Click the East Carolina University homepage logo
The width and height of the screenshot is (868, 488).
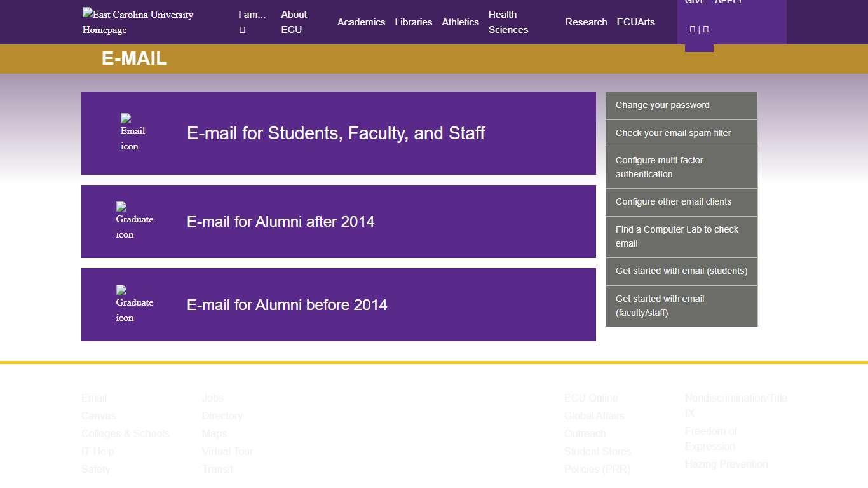coord(137,22)
